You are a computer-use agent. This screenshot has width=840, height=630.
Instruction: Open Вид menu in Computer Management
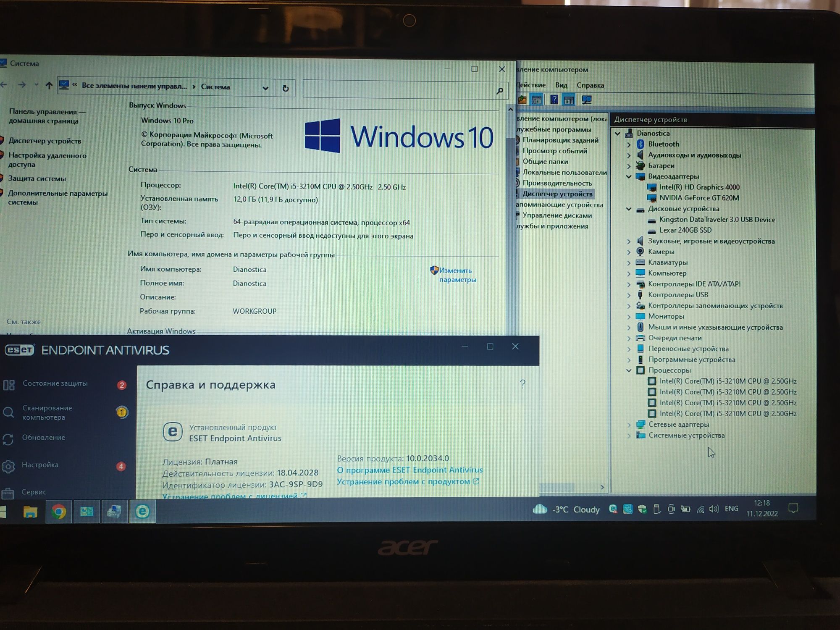pyautogui.click(x=561, y=85)
